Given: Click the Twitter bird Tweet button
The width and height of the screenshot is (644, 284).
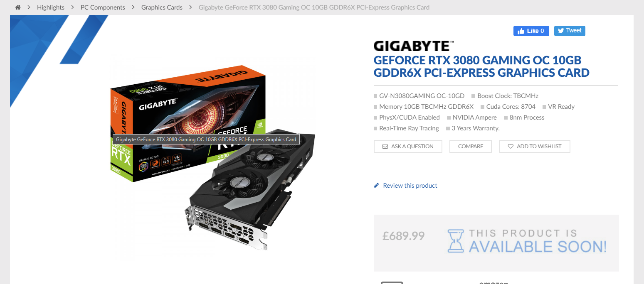Looking at the screenshot, I should point(570,31).
